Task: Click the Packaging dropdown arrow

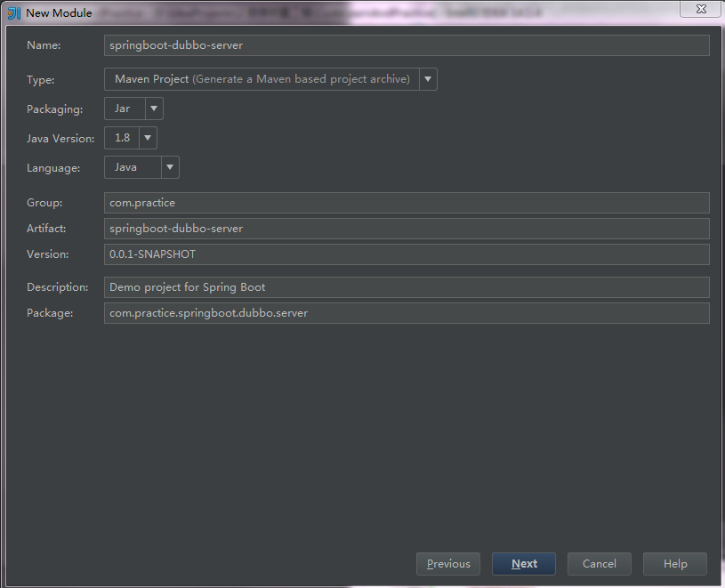Action: pos(154,109)
